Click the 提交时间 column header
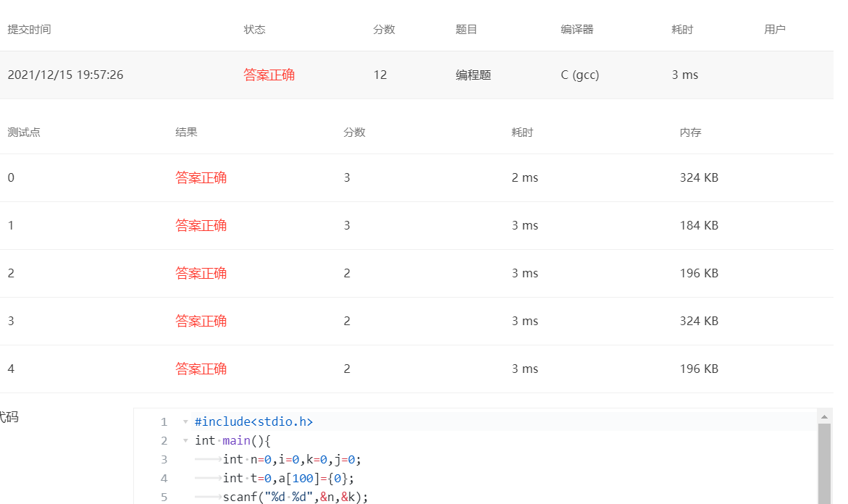The width and height of the screenshot is (848, 504). point(28,29)
